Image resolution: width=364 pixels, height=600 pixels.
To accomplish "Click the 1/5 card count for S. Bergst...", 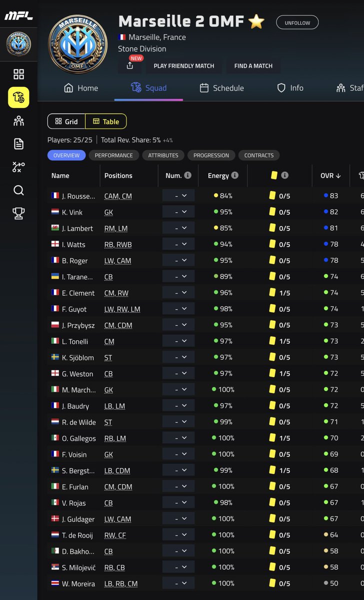I will click(284, 470).
